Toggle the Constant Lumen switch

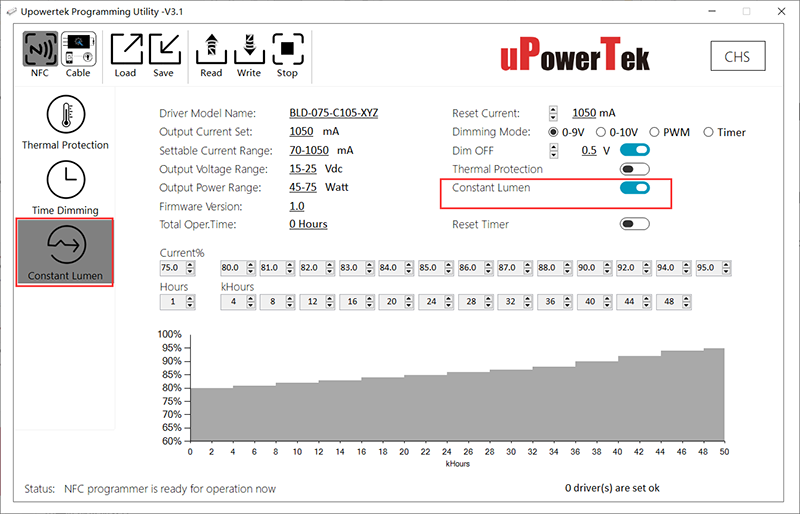pyautogui.click(x=635, y=188)
